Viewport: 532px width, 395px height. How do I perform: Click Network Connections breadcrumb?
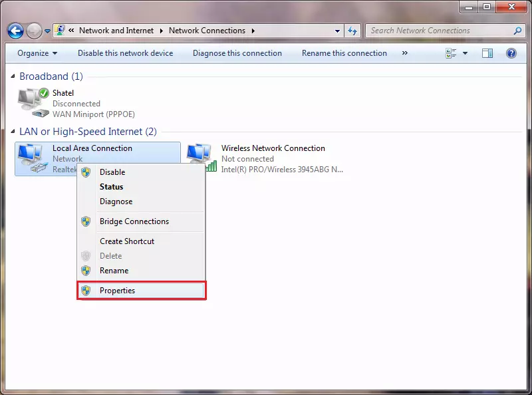[207, 31]
